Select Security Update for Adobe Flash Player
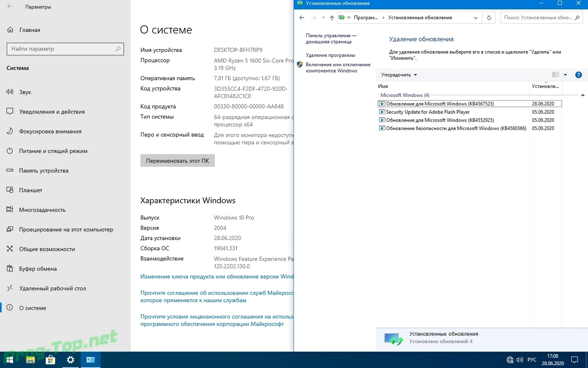The width and height of the screenshot is (588, 368). (469, 112)
